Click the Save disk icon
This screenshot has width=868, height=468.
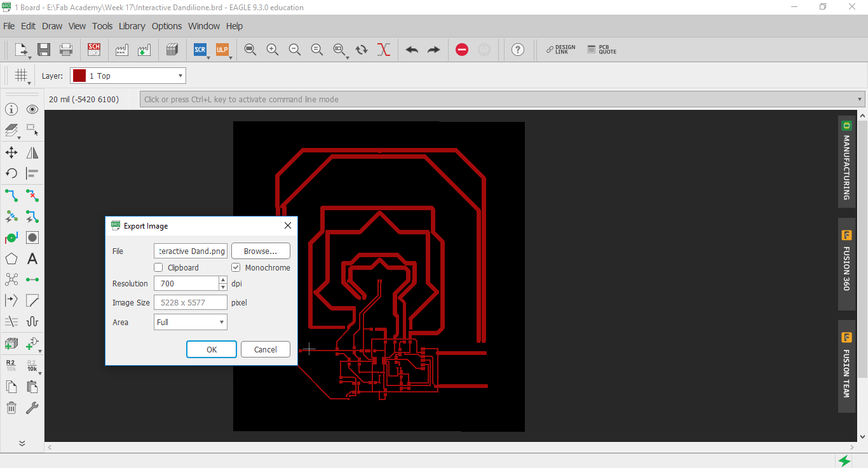44,50
